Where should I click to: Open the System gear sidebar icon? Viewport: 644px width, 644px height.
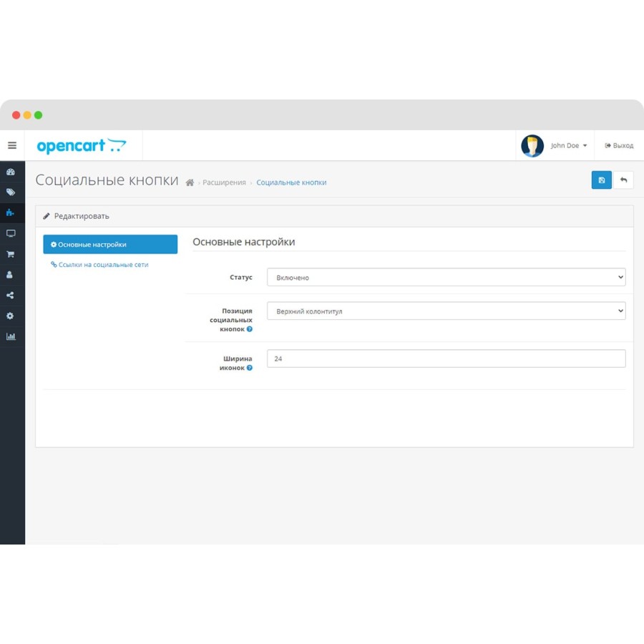coord(10,316)
